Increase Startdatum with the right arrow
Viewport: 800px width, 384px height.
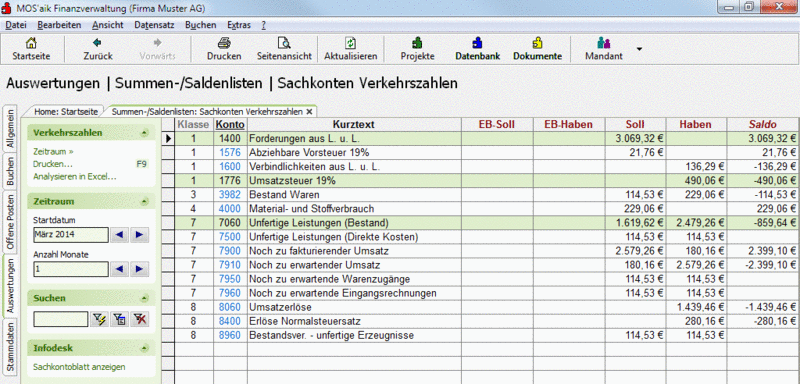pos(139,235)
